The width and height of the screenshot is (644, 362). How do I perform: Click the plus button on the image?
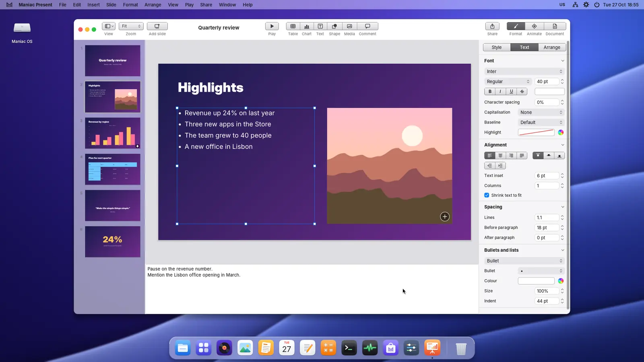pyautogui.click(x=445, y=216)
